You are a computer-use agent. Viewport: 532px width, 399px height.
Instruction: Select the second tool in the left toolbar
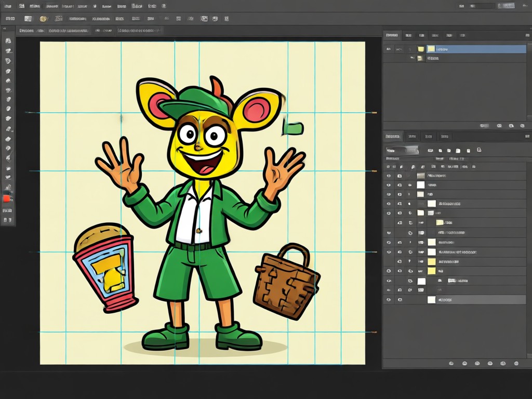[8, 51]
